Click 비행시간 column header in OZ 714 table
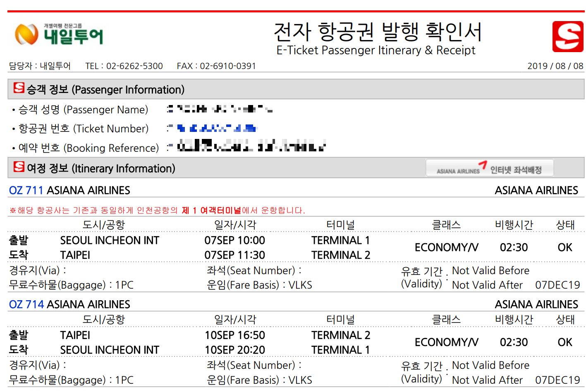The height and width of the screenshot is (392, 586). point(514,319)
